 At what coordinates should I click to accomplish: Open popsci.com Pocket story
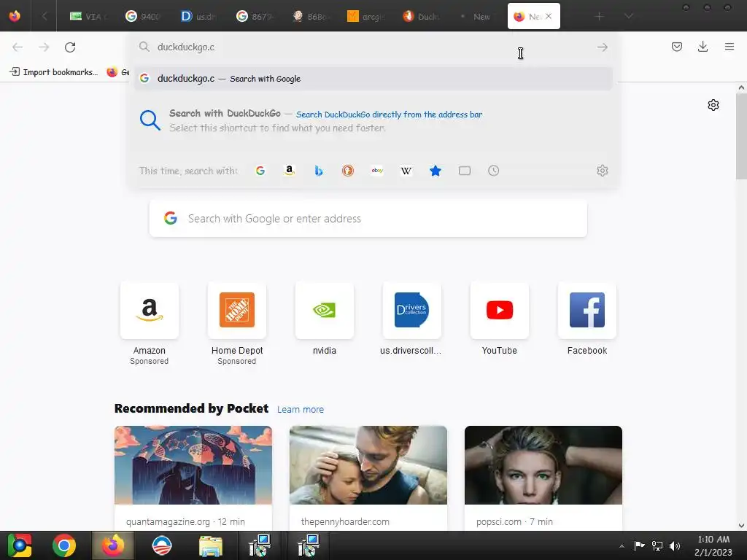point(543,478)
